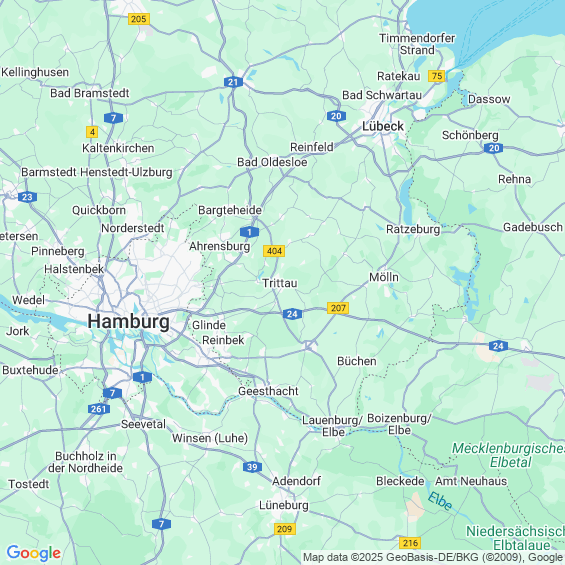Click the blue 39 autobahn shield
This screenshot has width=565, height=565.
pos(252,467)
